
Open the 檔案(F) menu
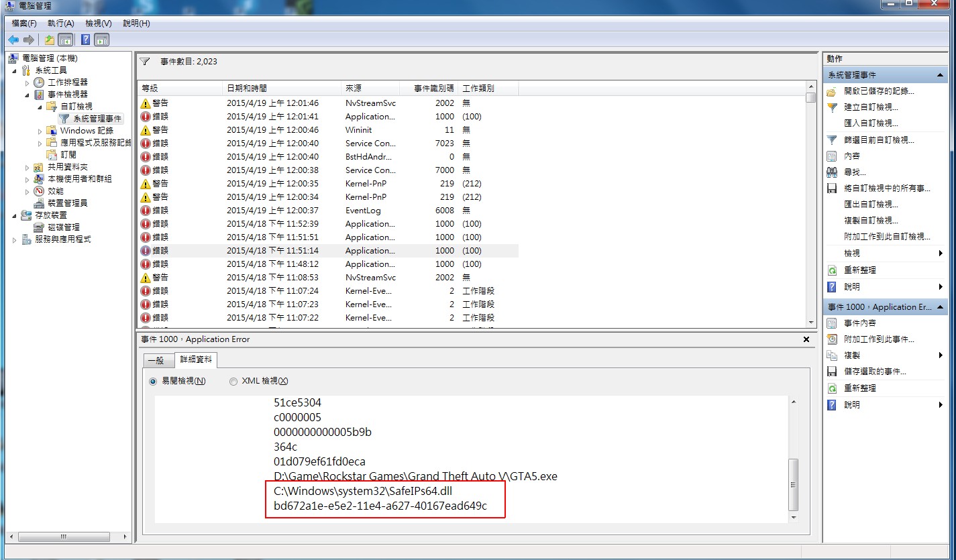(x=24, y=23)
